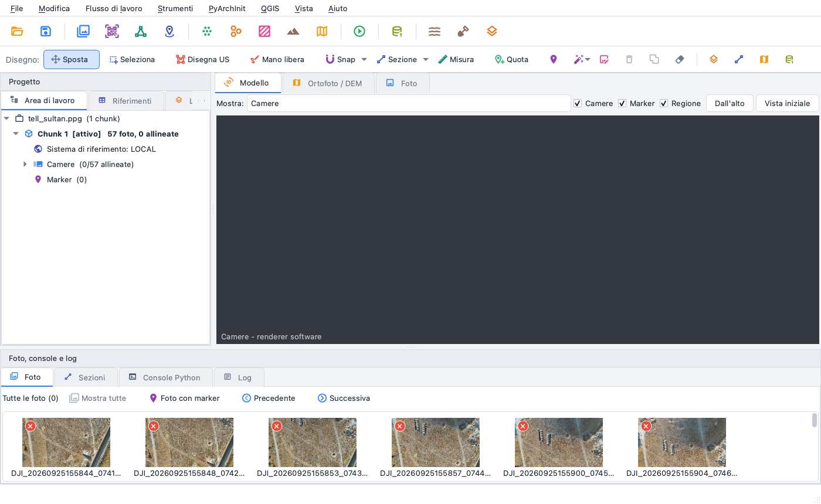Viewport: 821px width, 504px height.
Task: Select the DJI_20260925155857_0744 photo thumbnail
Action: tap(436, 448)
